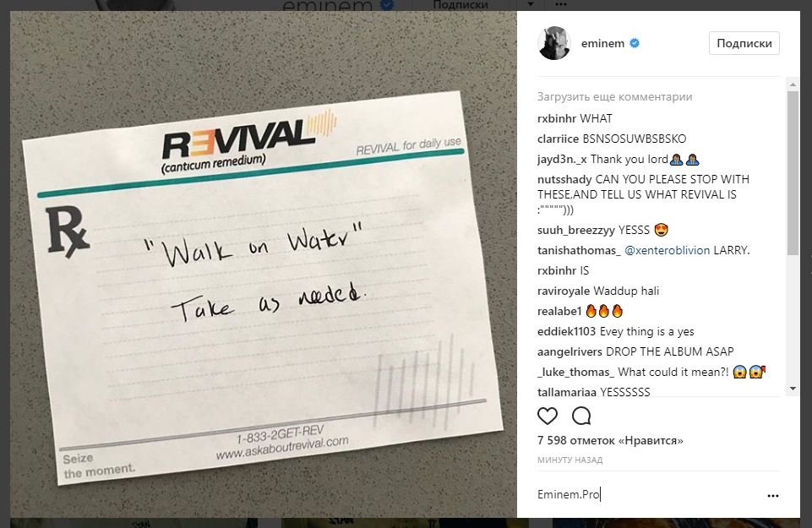The image size is (812, 528).
Task: Like the post with heart icon
Action: pos(548,416)
